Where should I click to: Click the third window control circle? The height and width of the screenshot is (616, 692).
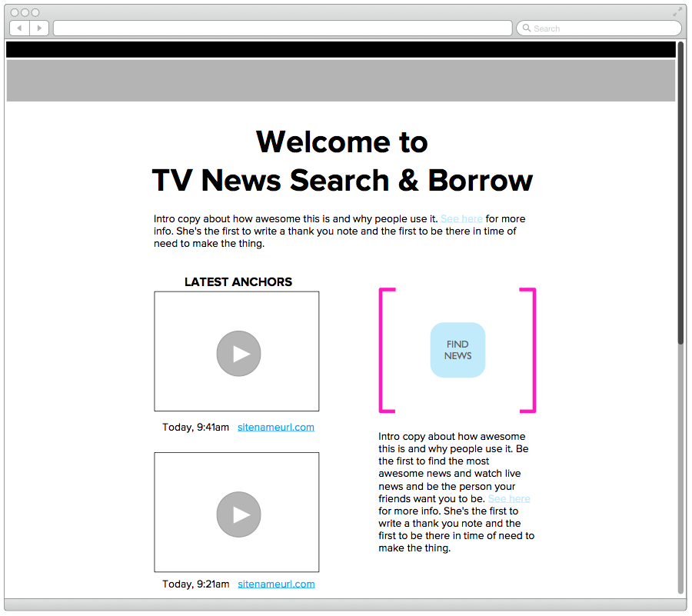(35, 12)
